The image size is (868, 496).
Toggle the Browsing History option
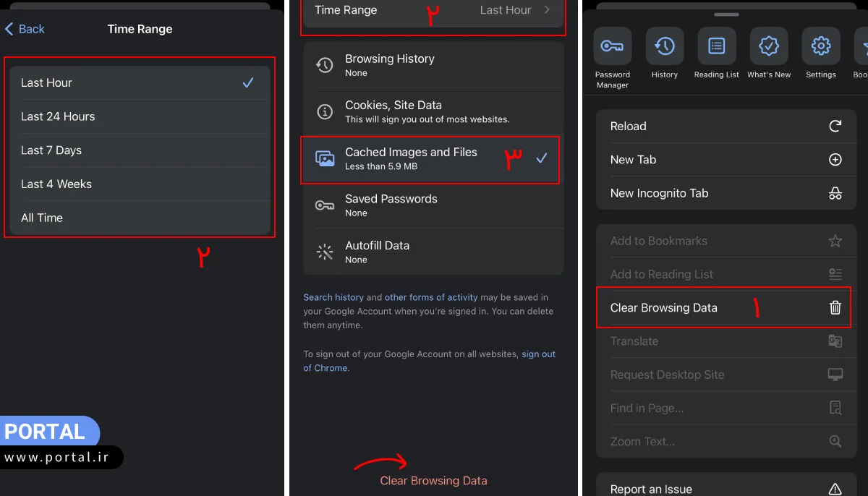point(433,65)
